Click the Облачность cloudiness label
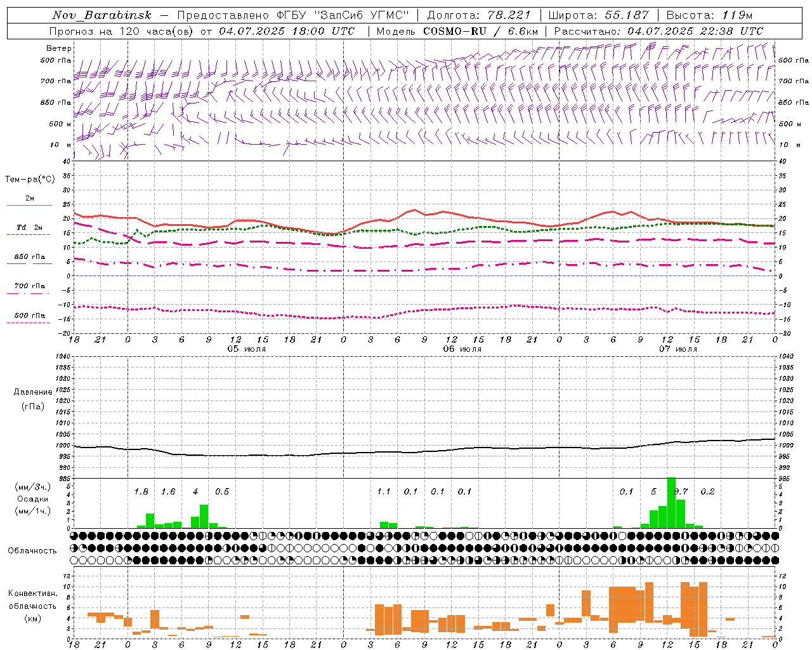Screen dimensions: 812x650 32,550
